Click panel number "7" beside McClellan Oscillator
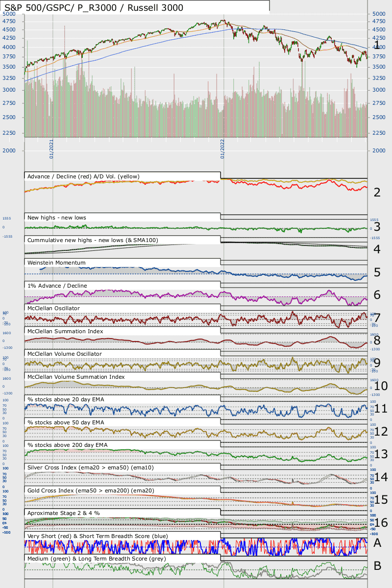Screen dimensions: 392x588 377,318
